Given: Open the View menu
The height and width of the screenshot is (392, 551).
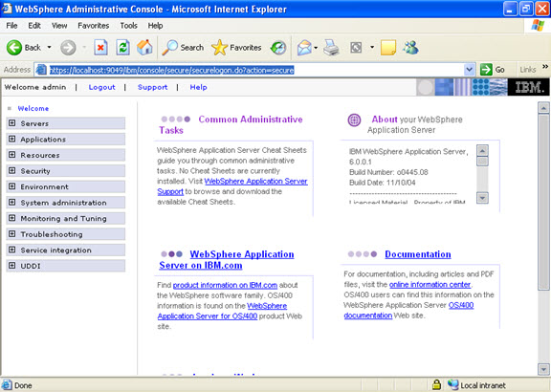Looking at the screenshot, I should pyautogui.click(x=59, y=26).
